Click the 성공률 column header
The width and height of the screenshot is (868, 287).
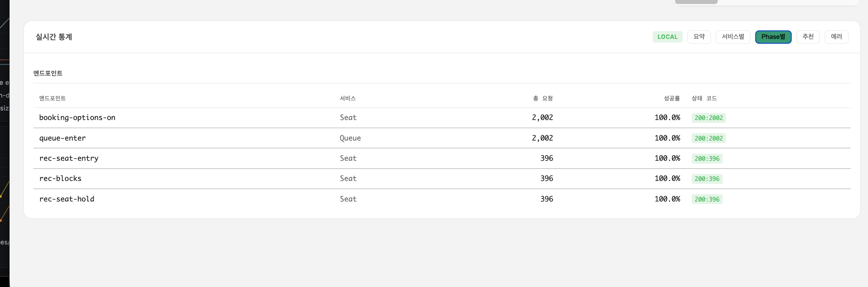pos(672,98)
